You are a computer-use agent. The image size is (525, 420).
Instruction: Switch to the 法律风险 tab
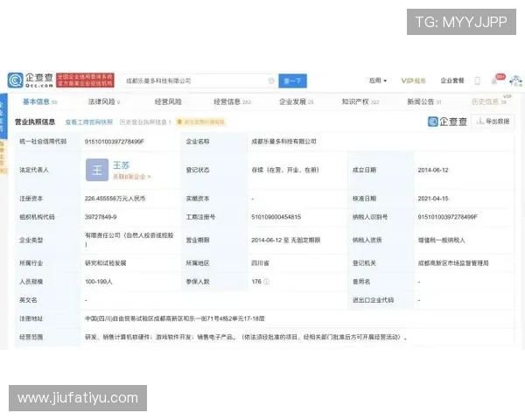(x=104, y=101)
